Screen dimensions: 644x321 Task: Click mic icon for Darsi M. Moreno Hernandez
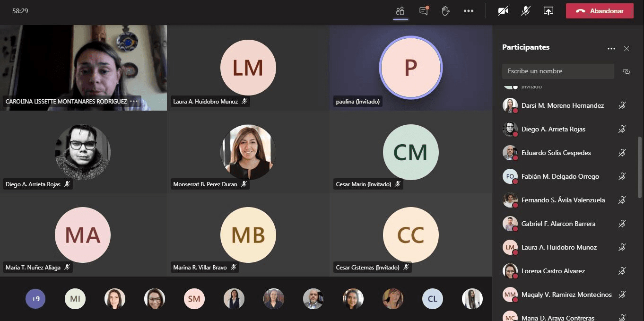[622, 105]
